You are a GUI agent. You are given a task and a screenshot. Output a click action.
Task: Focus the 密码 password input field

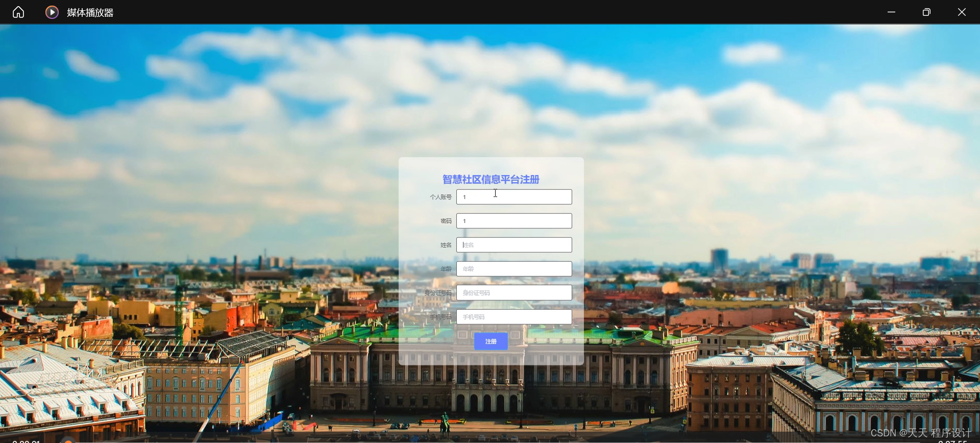point(514,221)
